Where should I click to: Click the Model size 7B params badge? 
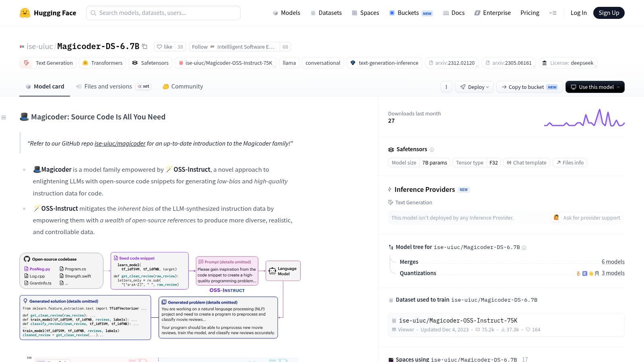[x=419, y=162]
